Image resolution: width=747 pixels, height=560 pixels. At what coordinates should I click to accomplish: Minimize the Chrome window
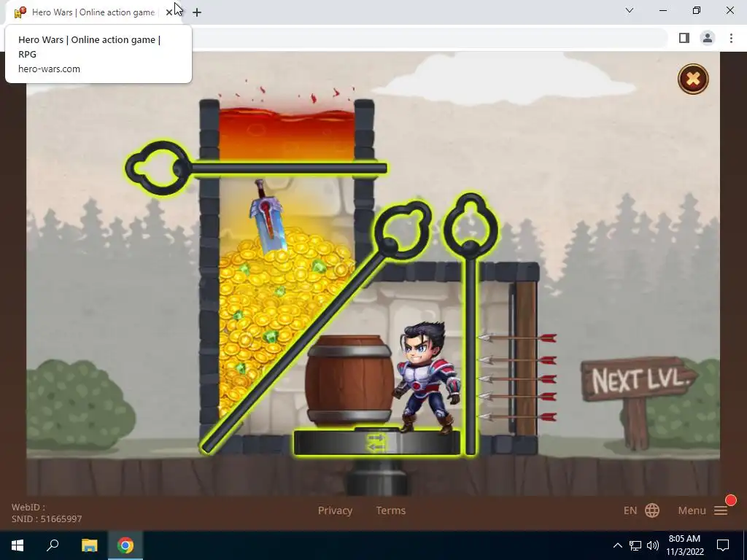[x=663, y=10]
